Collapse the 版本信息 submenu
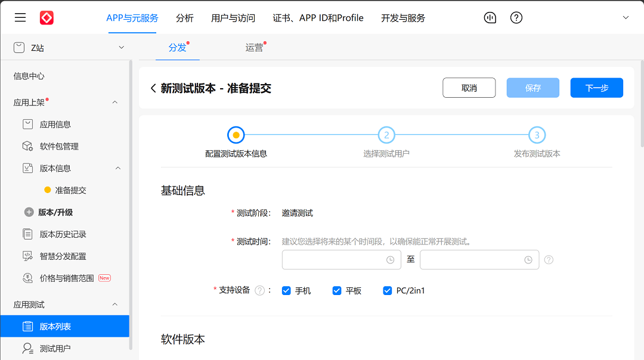The width and height of the screenshot is (644, 360). click(x=118, y=168)
